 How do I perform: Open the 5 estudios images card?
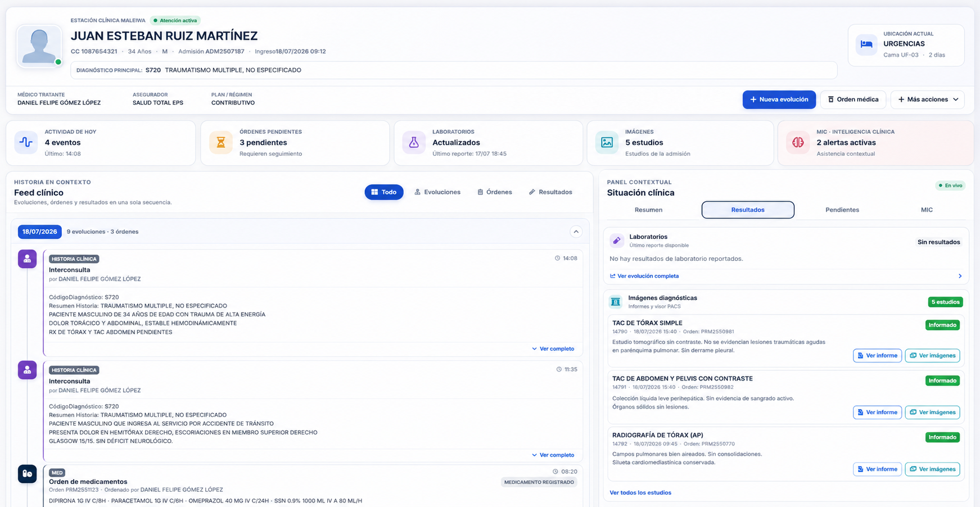pyautogui.click(x=680, y=143)
